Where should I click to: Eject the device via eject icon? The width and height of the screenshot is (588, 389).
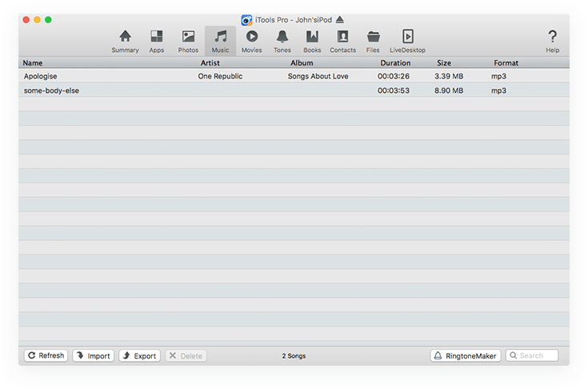point(340,19)
